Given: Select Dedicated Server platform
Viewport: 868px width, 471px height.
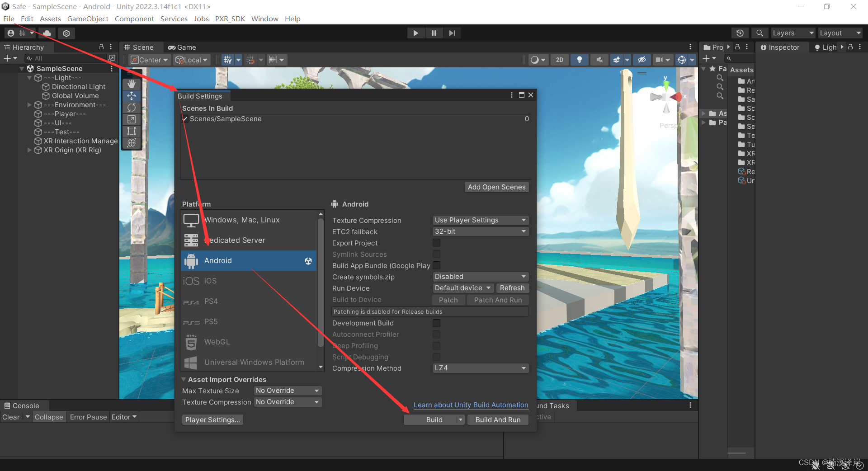Looking at the screenshot, I should tap(248, 240).
